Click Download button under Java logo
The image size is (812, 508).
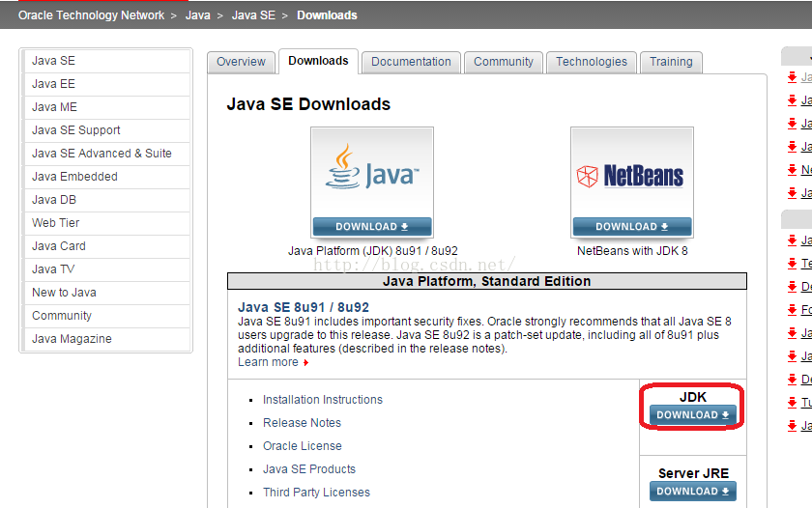[x=372, y=227]
